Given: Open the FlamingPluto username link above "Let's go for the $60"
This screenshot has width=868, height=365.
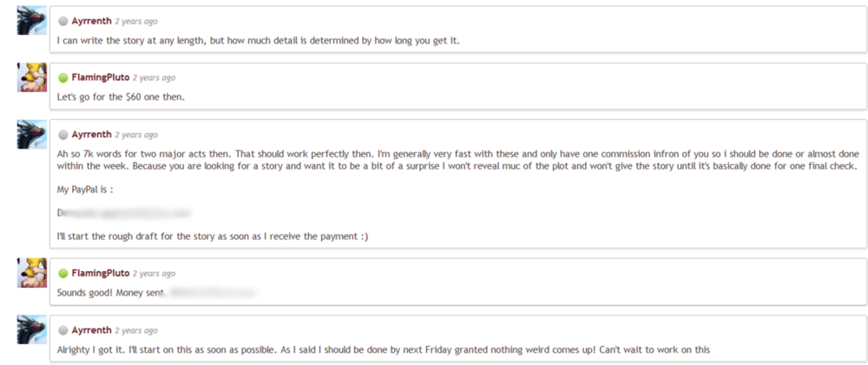Looking at the screenshot, I should (101, 77).
